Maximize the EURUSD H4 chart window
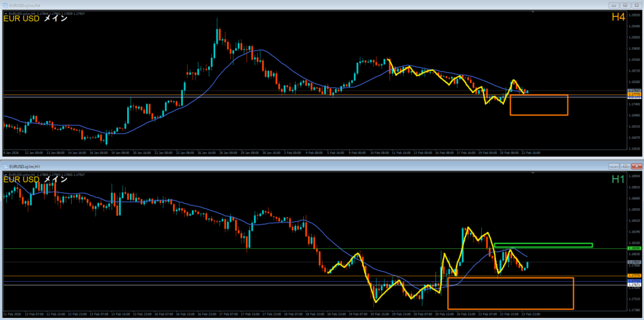The height and width of the screenshot is (320, 644). point(626,5)
